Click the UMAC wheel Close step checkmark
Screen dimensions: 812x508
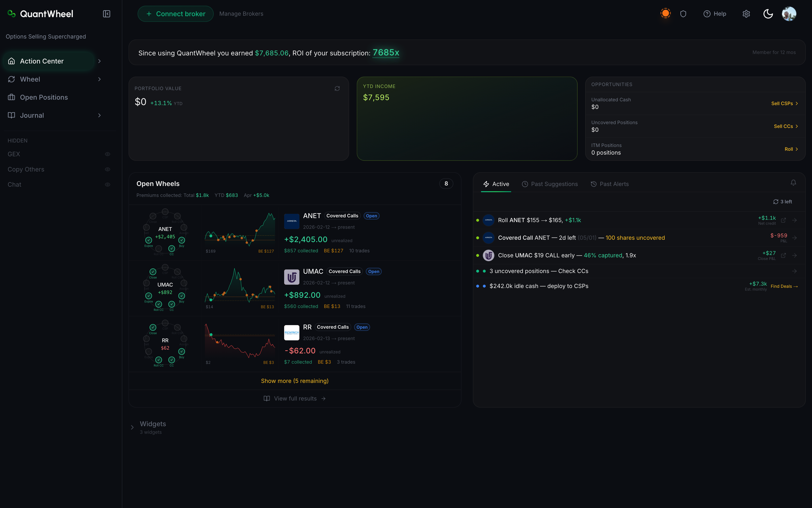pyautogui.click(x=153, y=271)
